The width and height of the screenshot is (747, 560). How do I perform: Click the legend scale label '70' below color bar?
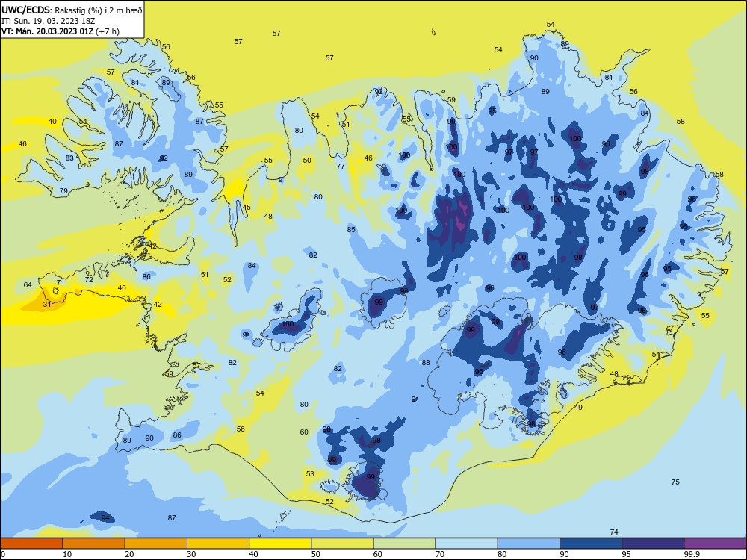(x=440, y=554)
